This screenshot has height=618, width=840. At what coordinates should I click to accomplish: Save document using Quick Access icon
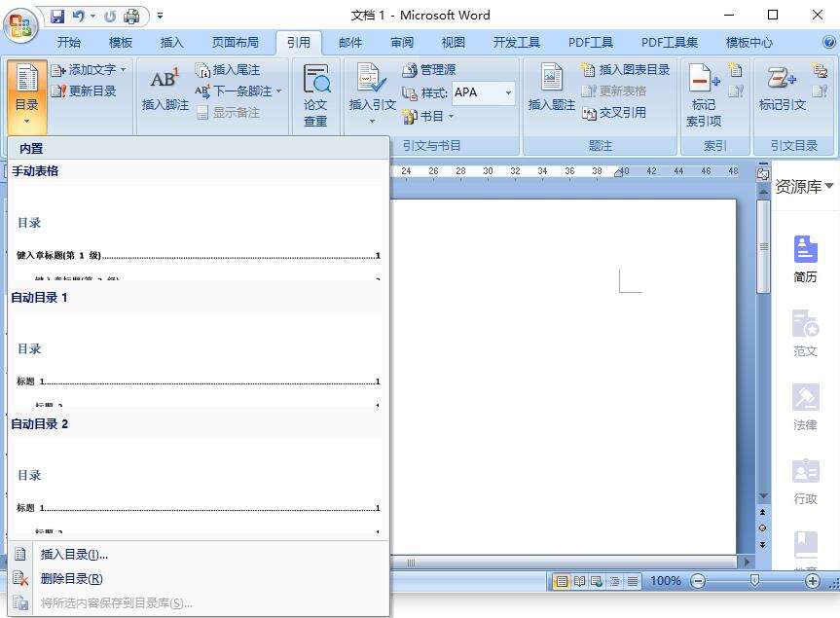click(x=57, y=17)
